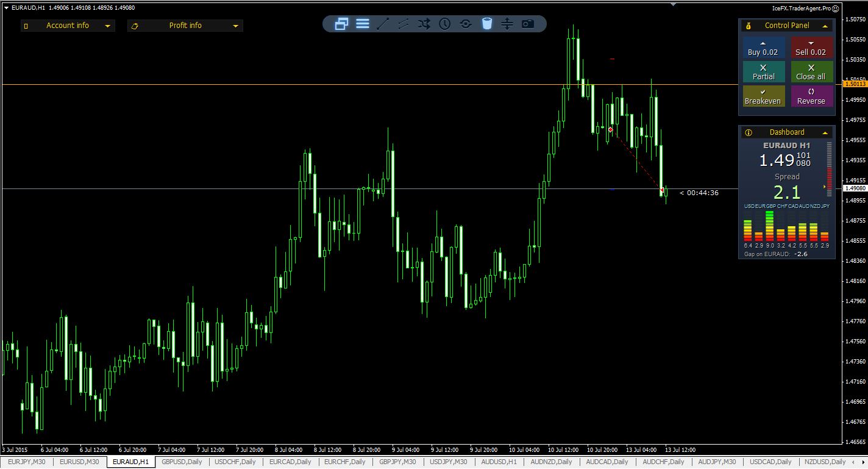Click the Reverse position button

pos(811,96)
